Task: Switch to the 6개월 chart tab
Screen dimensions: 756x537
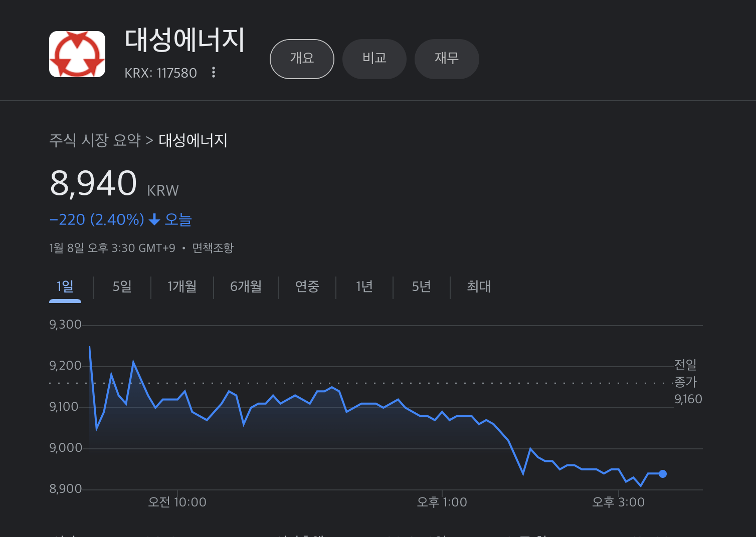Action: (246, 287)
